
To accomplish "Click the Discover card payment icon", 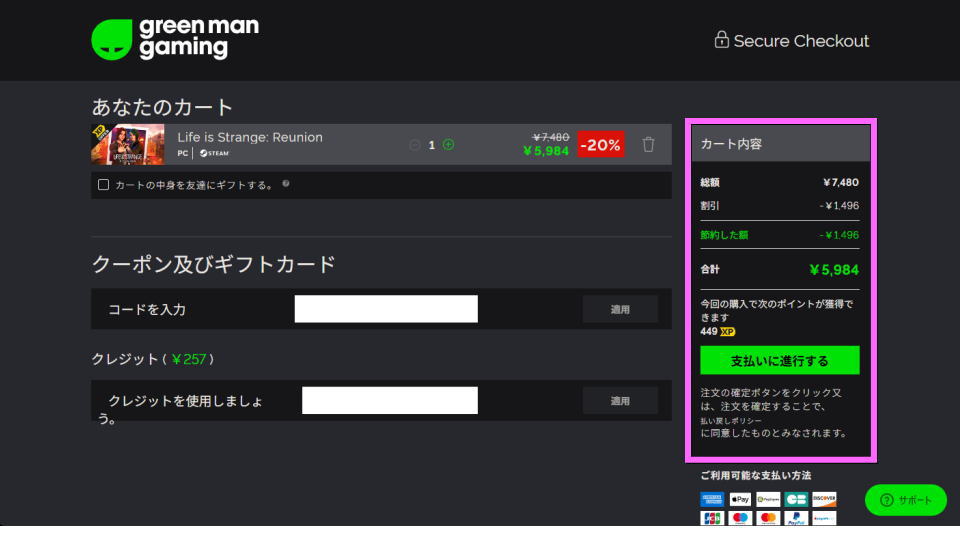I will point(824,499).
